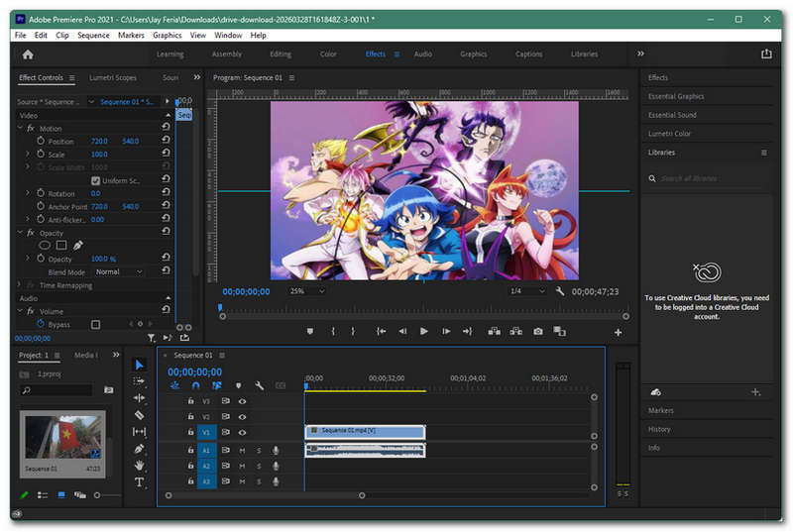
Task: Show overflow workspaces chevron
Action: [x=640, y=53]
